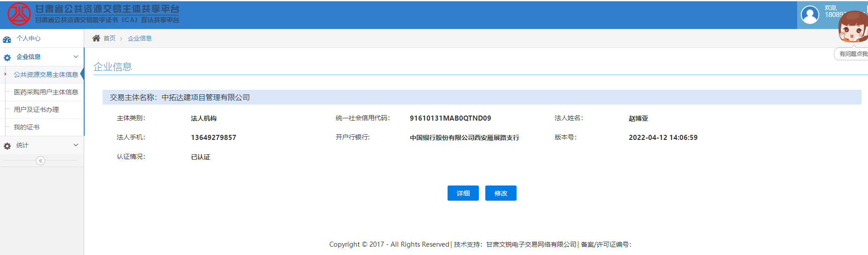Select 企业信息 sidebar menu
This screenshot has width=868, height=255.
pos(29,57)
